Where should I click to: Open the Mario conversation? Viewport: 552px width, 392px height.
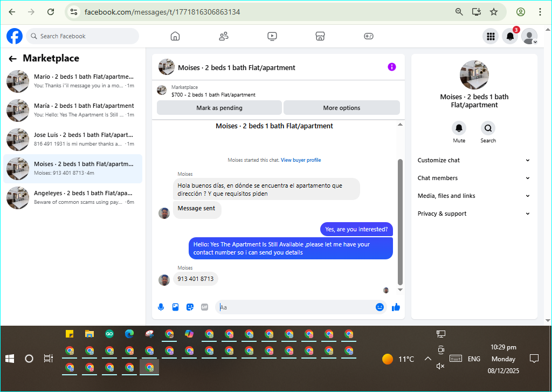tap(73, 81)
